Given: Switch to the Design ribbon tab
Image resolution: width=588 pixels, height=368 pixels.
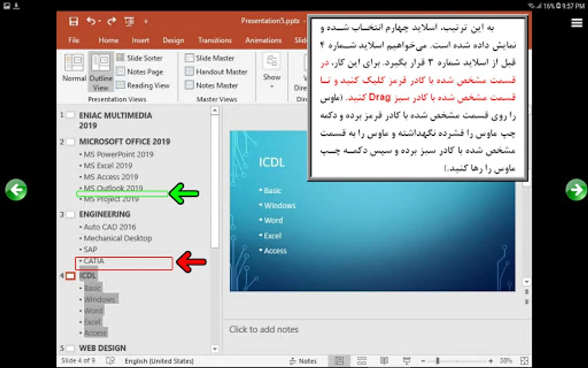Looking at the screenshot, I should click(174, 40).
